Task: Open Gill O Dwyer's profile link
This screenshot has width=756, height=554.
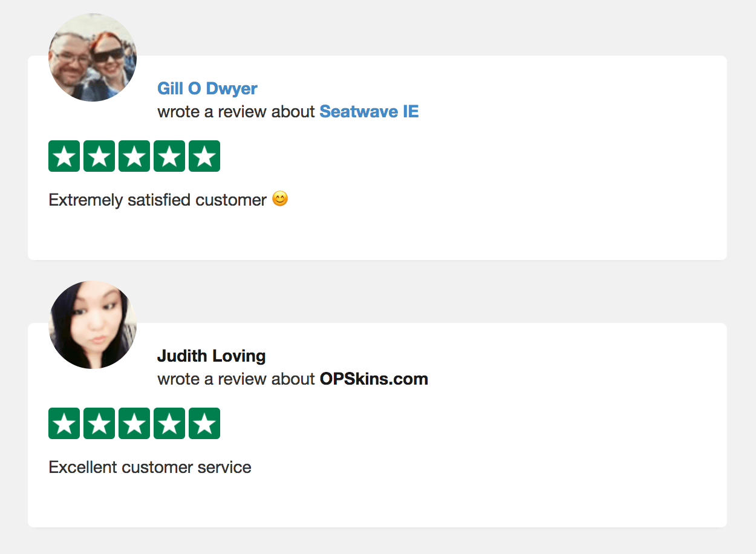Action: click(x=207, y=88)
